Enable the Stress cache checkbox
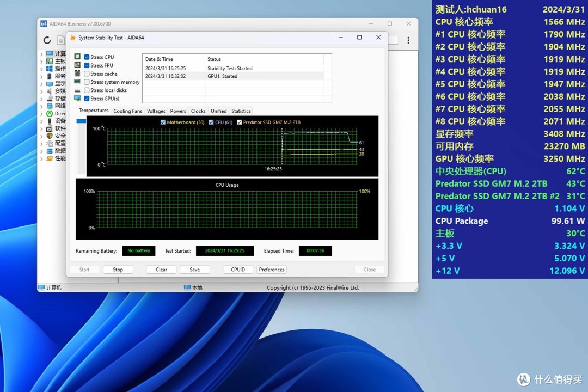 pos(87,73)
